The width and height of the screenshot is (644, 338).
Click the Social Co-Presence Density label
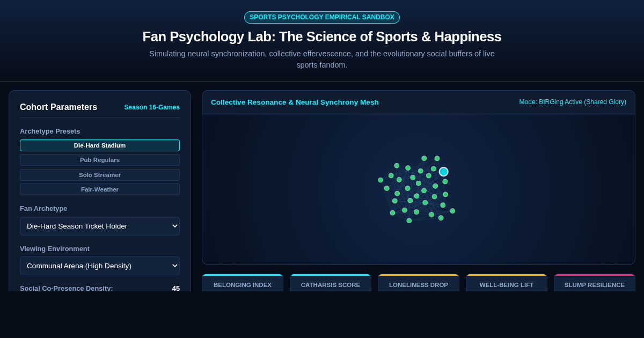pyautogui.click(x=67, y=289)
